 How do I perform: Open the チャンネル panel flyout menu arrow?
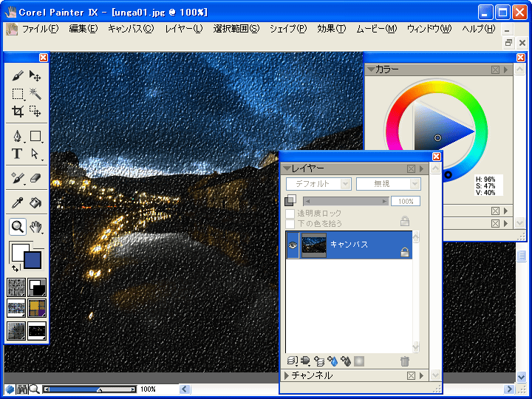click(422, 375)
